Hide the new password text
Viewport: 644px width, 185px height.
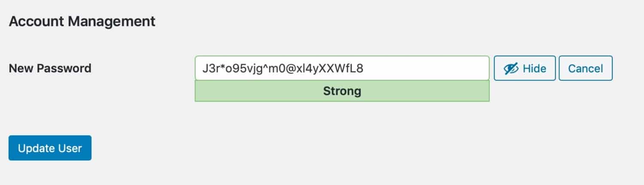pos(525,69)
